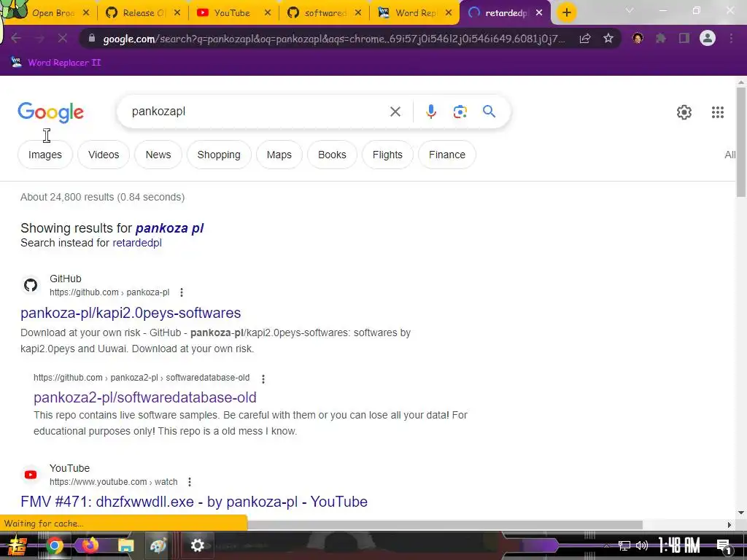Viewport: 747px width, 560px height.
Task: Open options for softwaredatabase-old result
Action: 263,378
